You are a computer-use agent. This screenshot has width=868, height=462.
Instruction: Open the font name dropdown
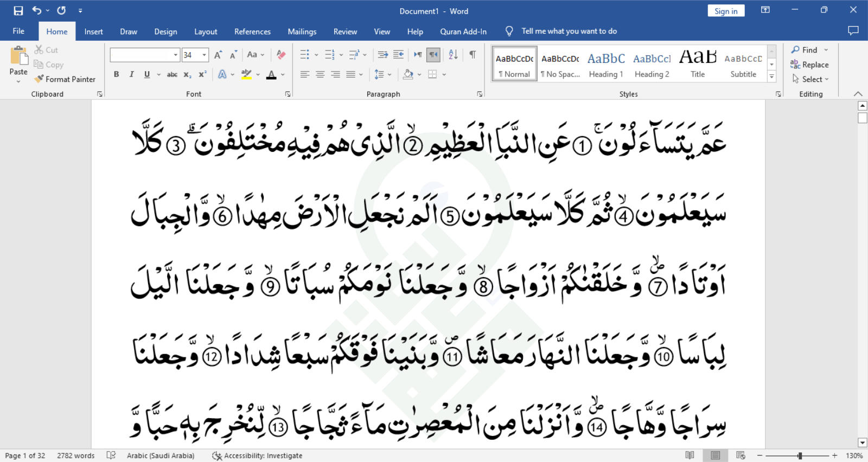[x=176, y=55]
